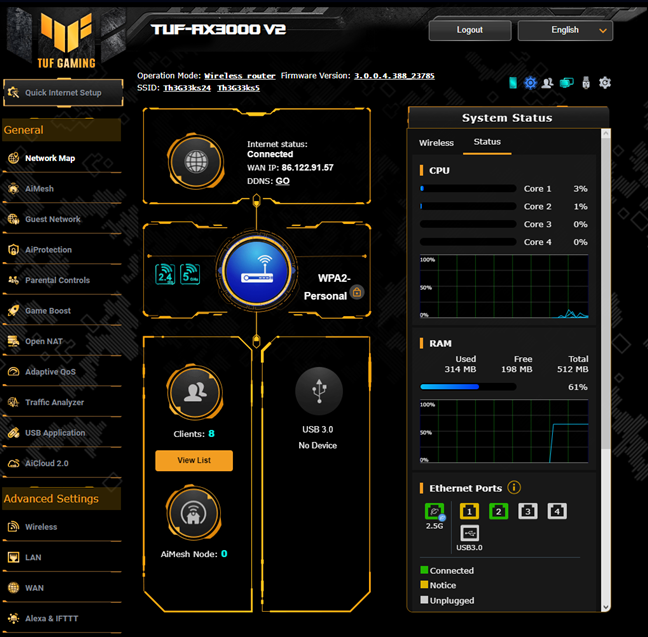This screenshot has height=637, width=648.
Task: Click the Core 1 CPU usage bar
Action: [468, 189]
